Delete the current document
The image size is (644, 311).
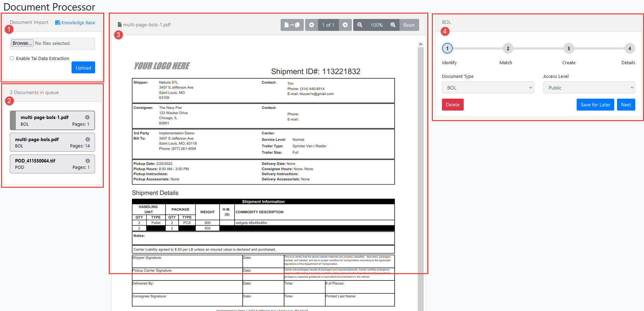452,105
